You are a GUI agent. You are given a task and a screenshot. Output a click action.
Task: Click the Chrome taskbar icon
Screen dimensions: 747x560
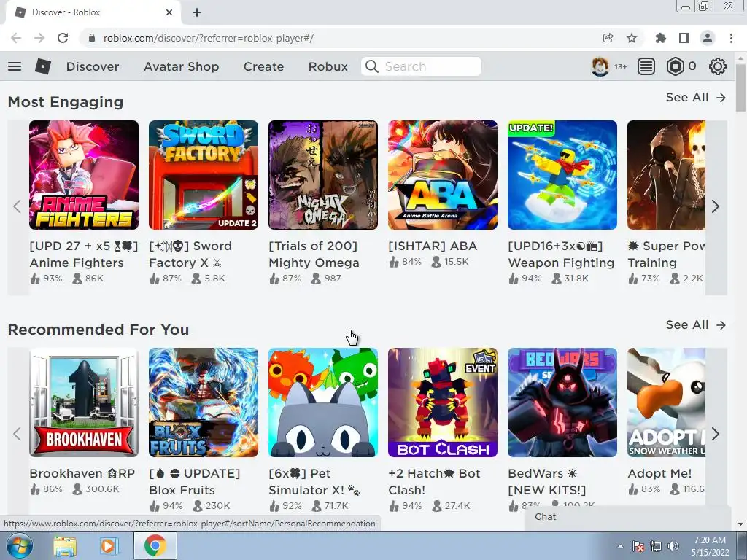click(x=155, y=545)
